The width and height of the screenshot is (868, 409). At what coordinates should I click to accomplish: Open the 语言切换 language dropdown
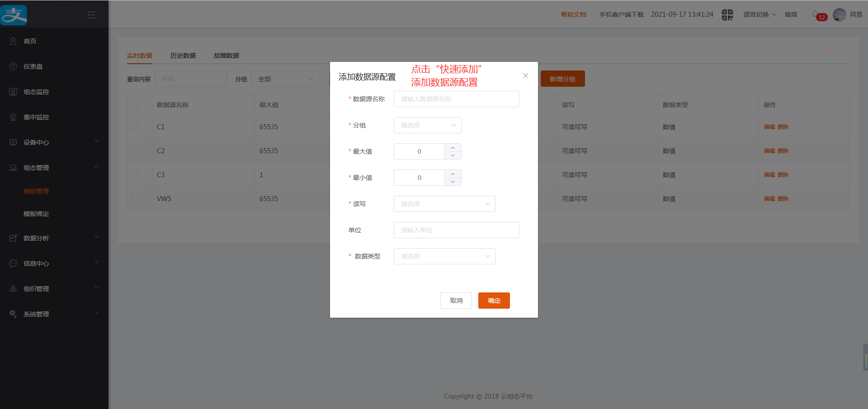[x=760, y=14]
